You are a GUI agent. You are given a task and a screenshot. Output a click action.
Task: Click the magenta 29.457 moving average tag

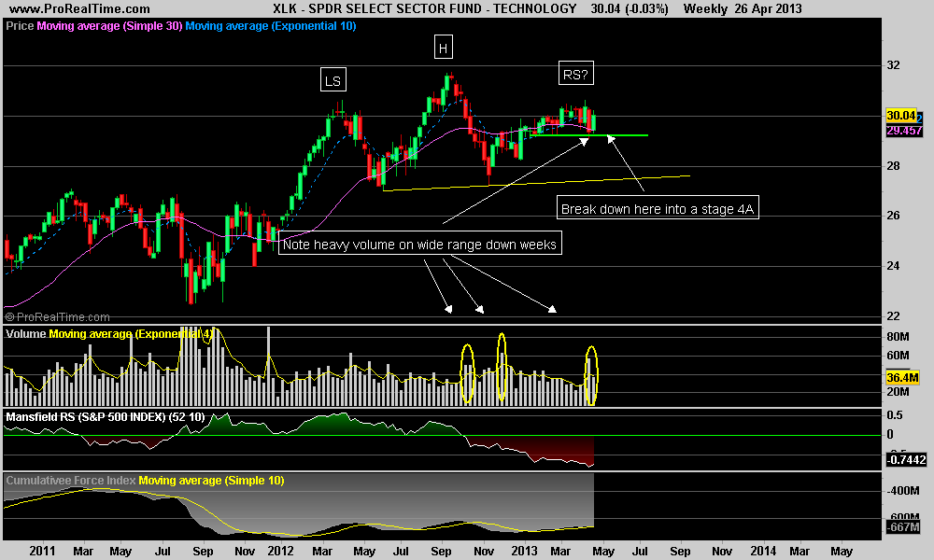(x=903, y=131)
